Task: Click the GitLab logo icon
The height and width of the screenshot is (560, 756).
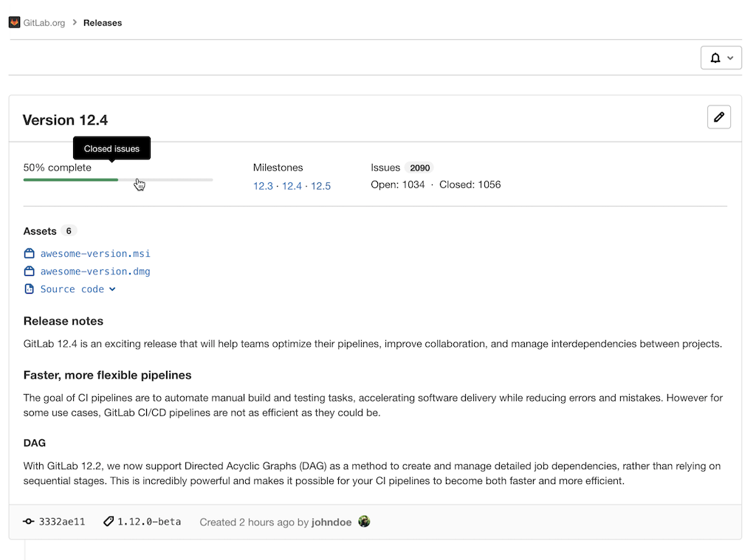Action: [x=13, y=22]
